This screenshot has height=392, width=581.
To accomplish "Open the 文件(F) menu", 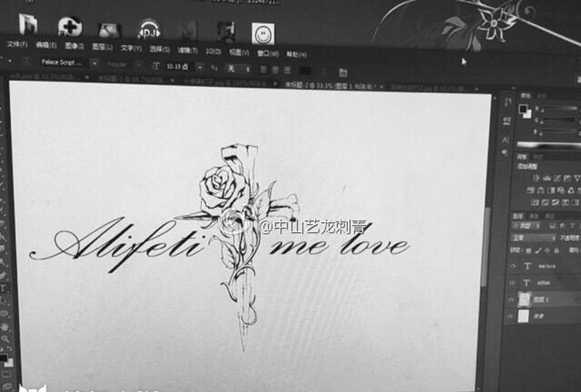I will pyautogui.click(x=17, y=45).
